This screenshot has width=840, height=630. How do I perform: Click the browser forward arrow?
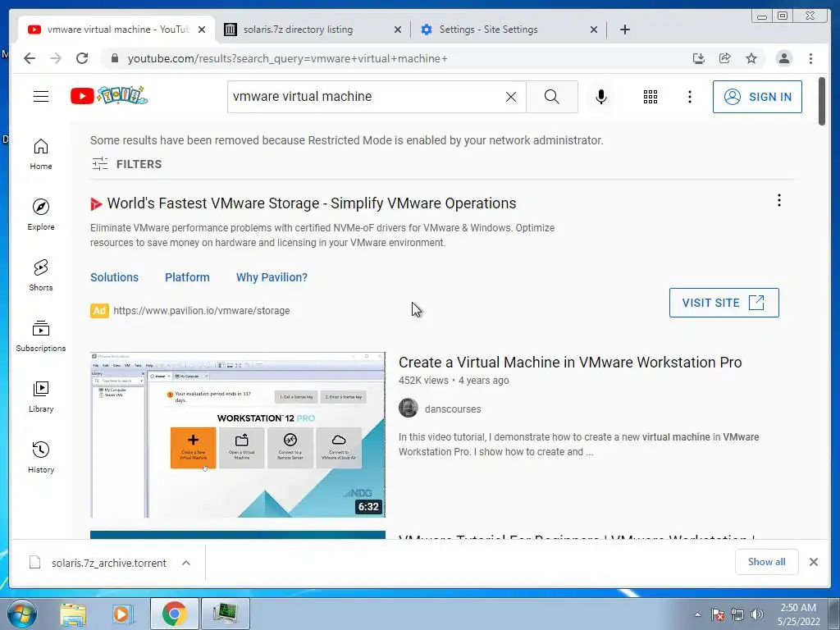click(x=56, y=58)
